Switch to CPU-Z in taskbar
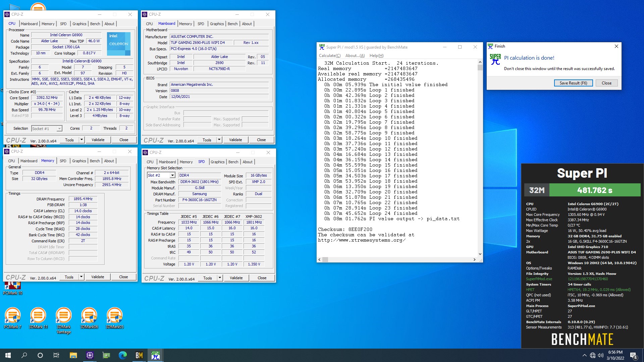This screenshot has height=362, width=644. point(90,355)
